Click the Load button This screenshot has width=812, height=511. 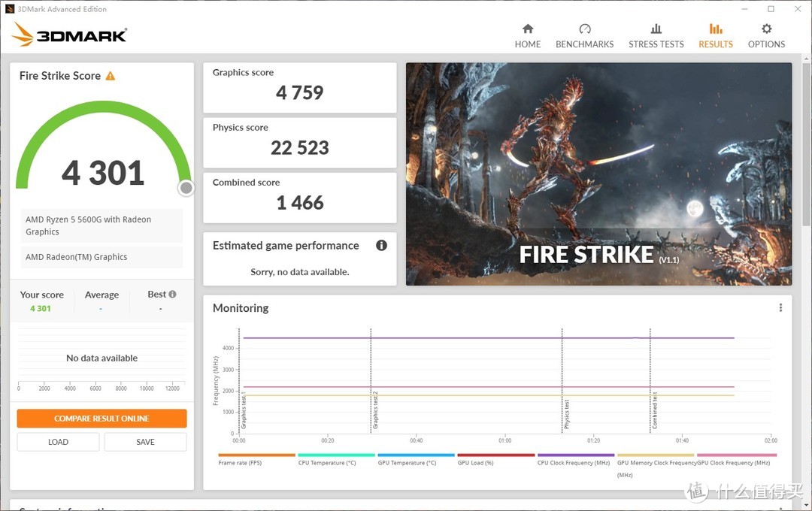tap(58, 442)
